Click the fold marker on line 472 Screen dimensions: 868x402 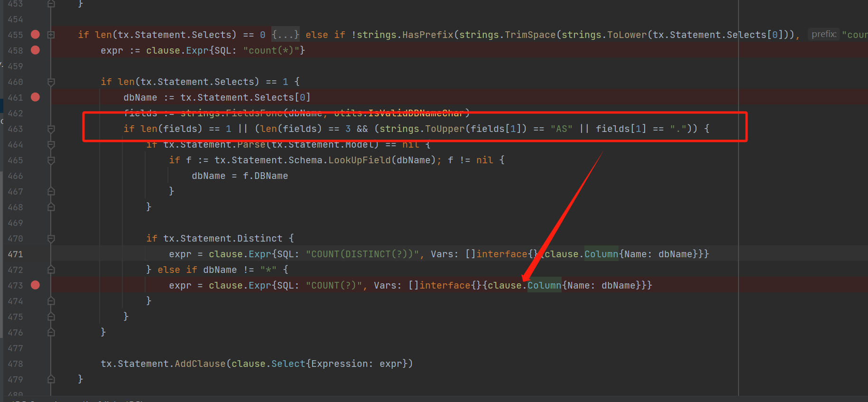coord(51,270)
